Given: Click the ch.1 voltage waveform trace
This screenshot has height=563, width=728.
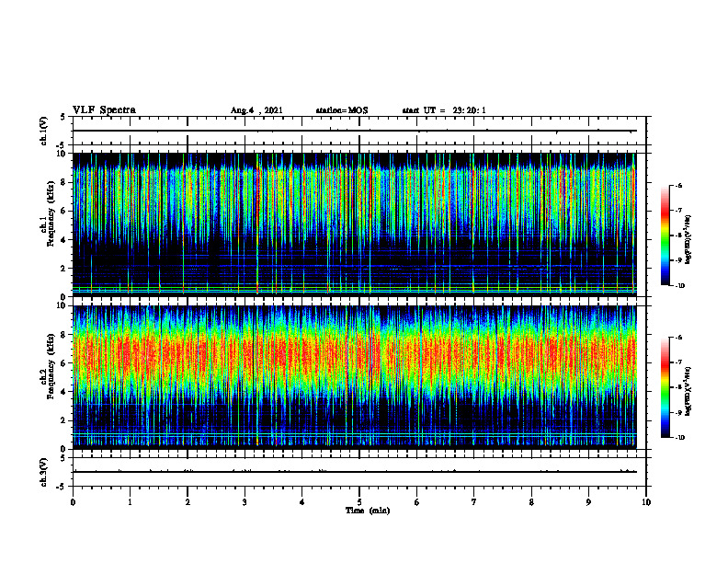Looking at the screenshot, I should point(354,131).
